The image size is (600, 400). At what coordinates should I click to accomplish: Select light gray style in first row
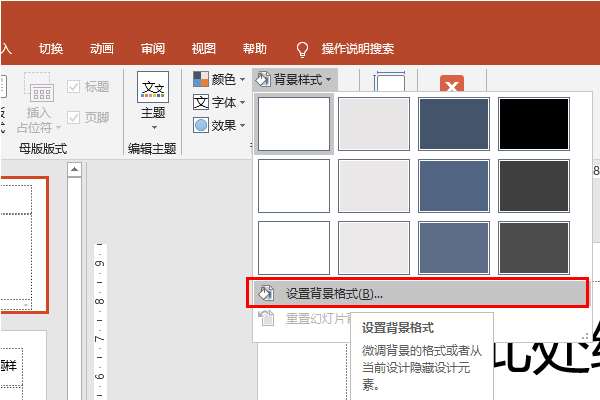[x=374, y=124]
